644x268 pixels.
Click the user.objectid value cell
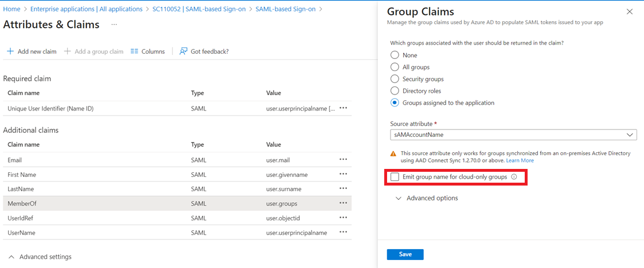click(283, 218)
